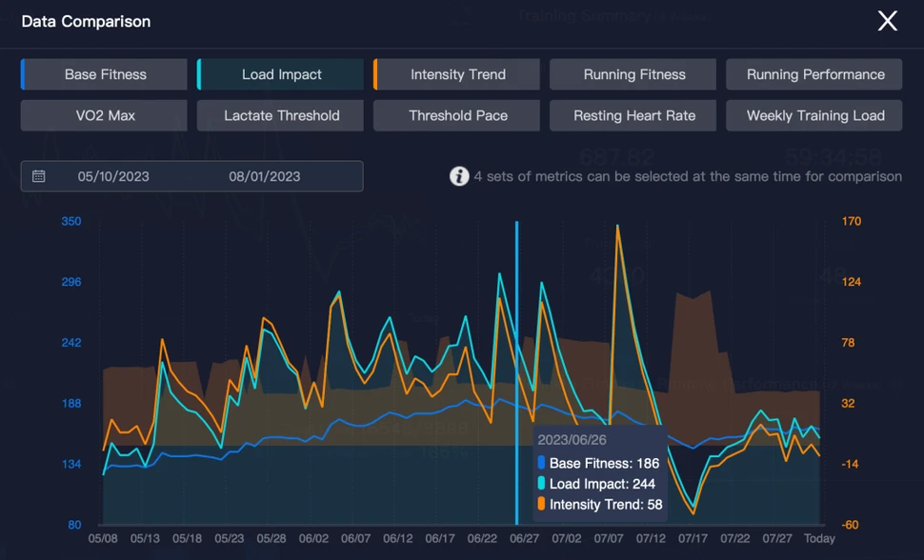
Task: Enable Running Performance metric
Action: 814,74
